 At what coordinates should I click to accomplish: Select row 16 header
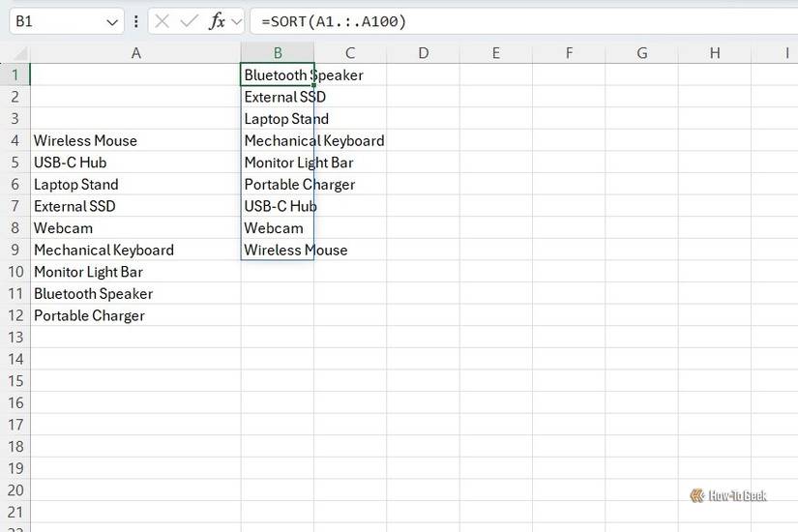[15, 403]
